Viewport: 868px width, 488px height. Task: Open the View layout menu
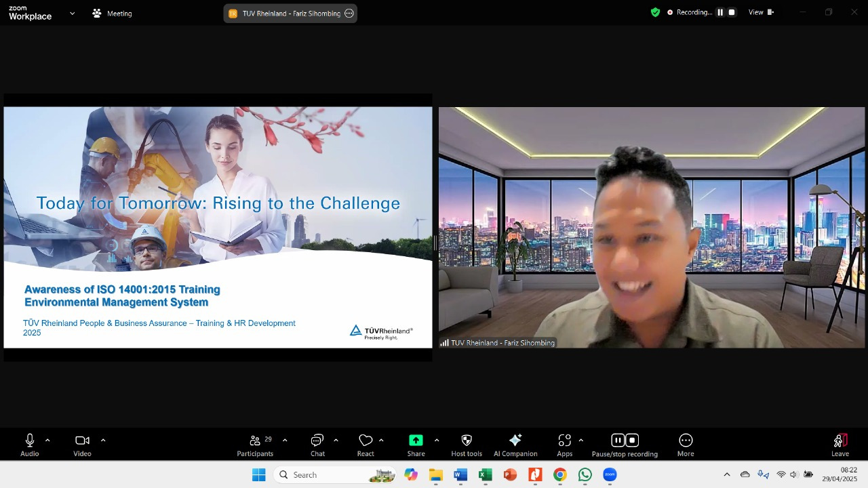coord(761,12)
